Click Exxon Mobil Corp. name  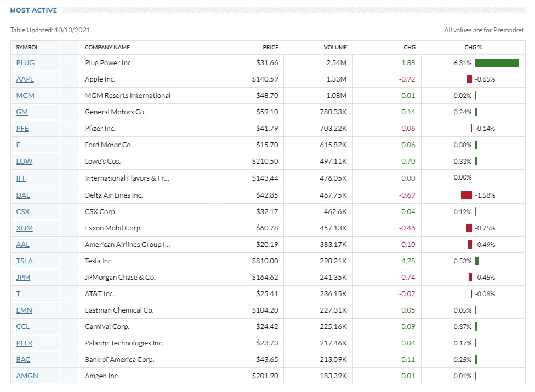(x=113, y=228)
